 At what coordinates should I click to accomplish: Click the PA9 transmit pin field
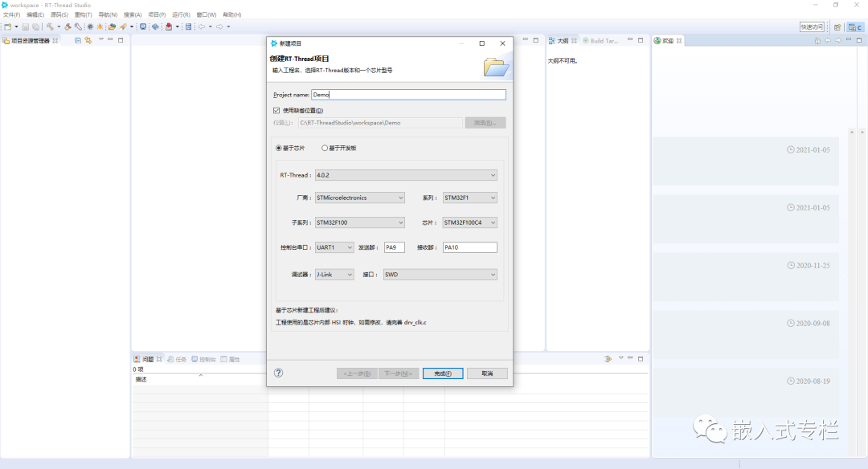pos(395,247)
